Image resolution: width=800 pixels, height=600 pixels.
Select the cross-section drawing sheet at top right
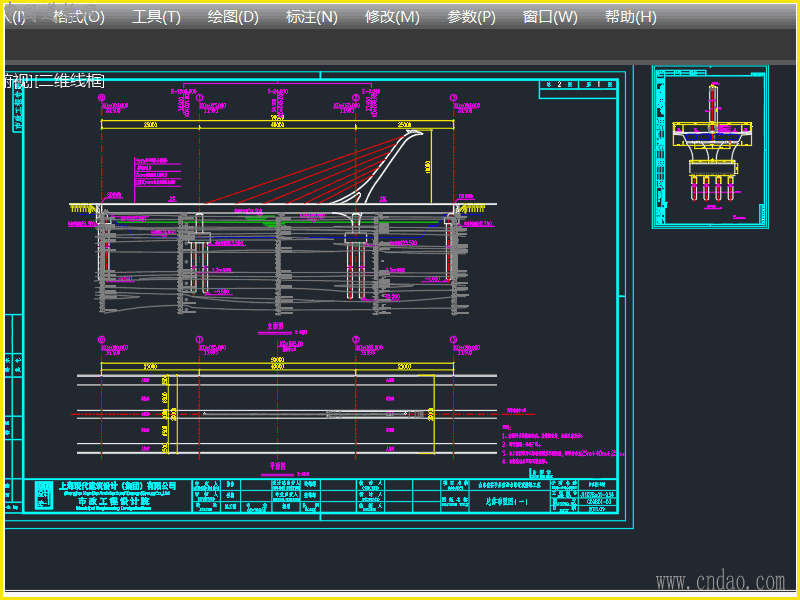[x=714, y=146]
